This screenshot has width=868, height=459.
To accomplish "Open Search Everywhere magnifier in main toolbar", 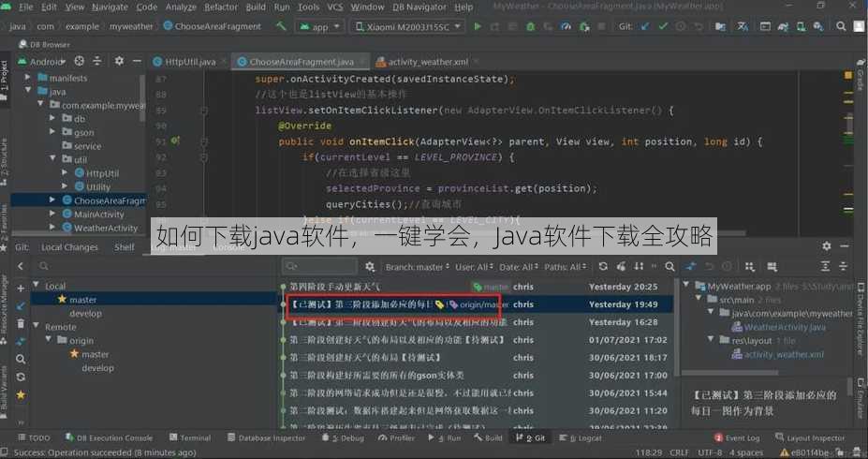I will click(841, 26).
